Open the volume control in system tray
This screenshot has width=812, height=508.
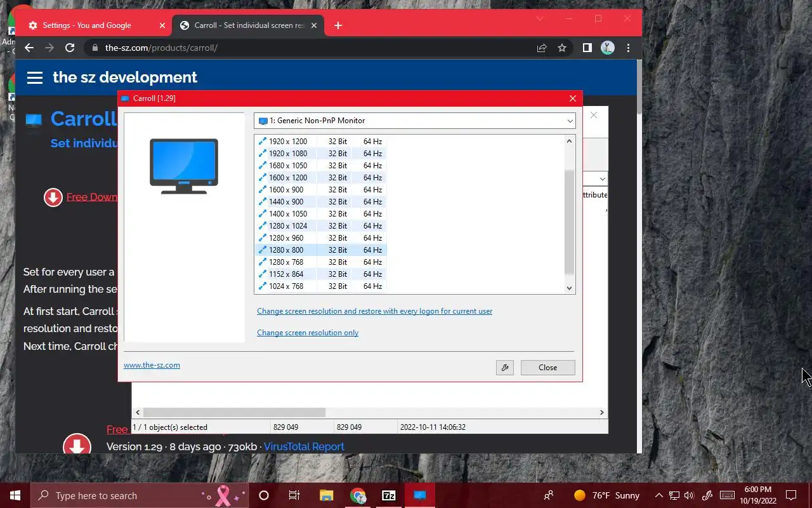690,495
